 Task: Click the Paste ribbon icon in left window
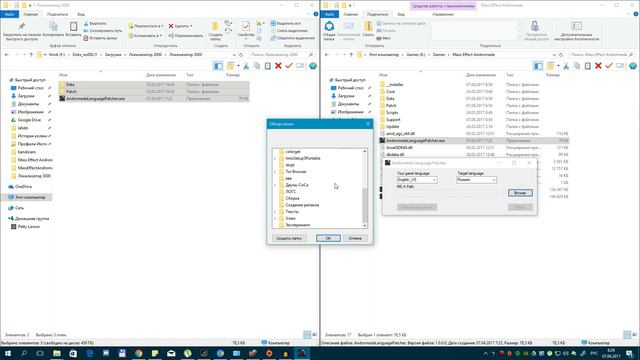point(73,30)
